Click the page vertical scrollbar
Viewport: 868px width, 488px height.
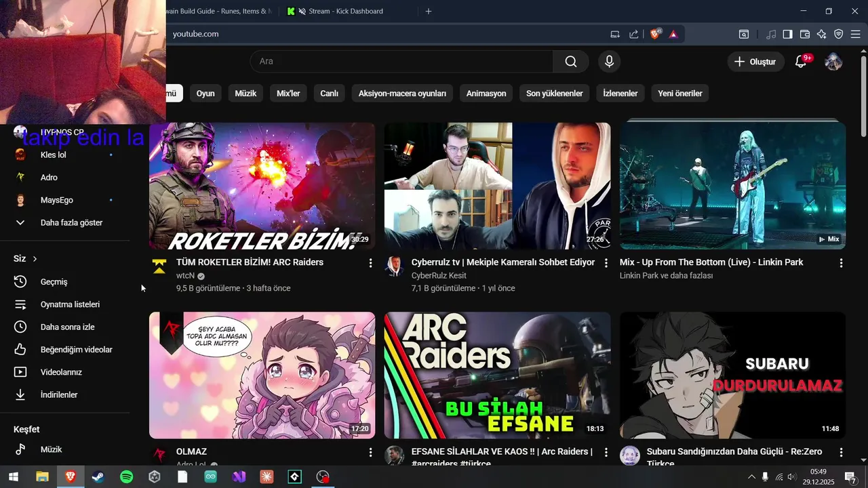[x=863, y=95]
